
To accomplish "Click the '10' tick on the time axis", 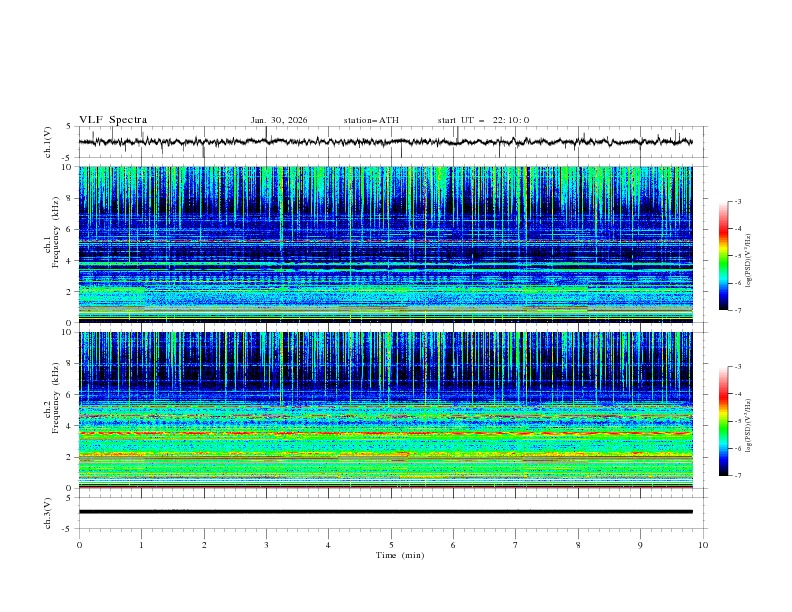I will 703,545.
